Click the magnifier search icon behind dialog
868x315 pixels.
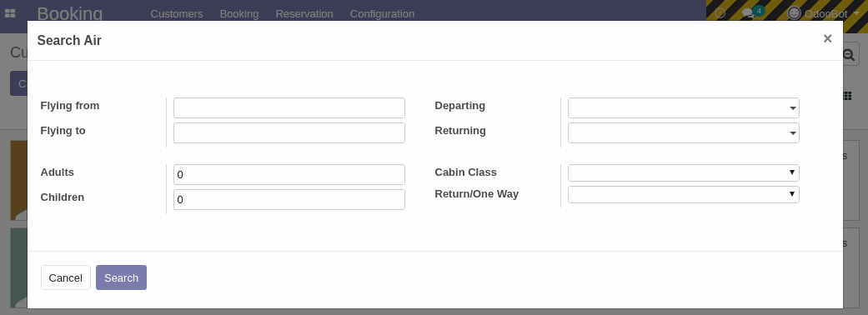(849, 54)
